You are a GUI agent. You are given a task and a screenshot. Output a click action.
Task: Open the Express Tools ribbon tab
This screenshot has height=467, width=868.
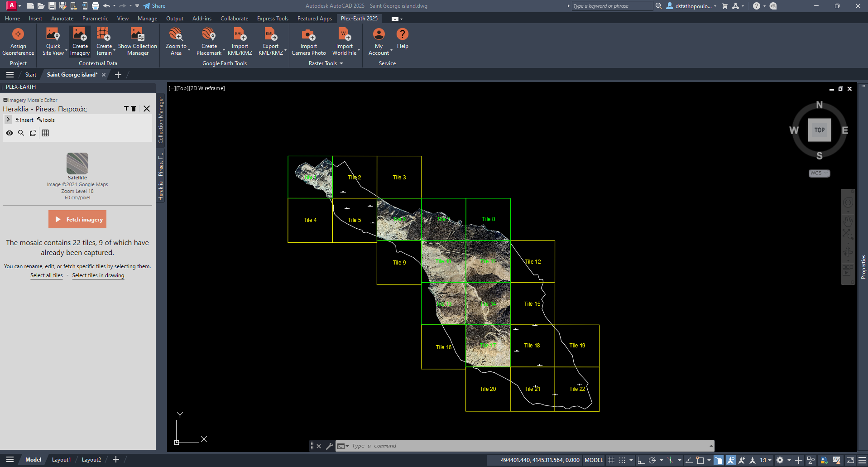pos(273,19)
